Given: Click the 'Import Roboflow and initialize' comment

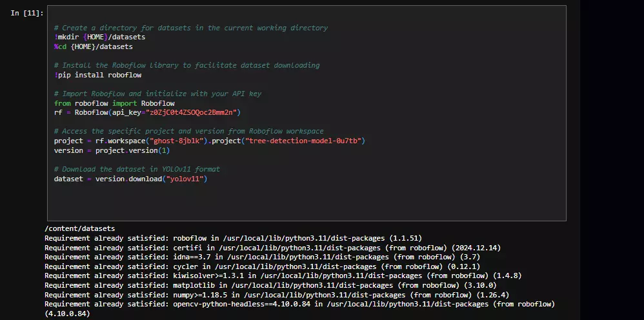Looking at the screenshot, I should click(x=168, y=94).
